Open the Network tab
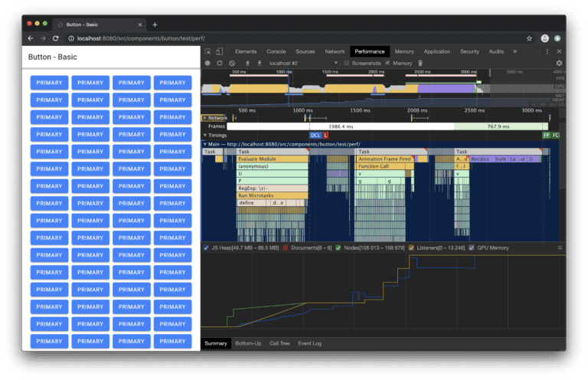This screenshot has width=588, height=380. (335, 52)
